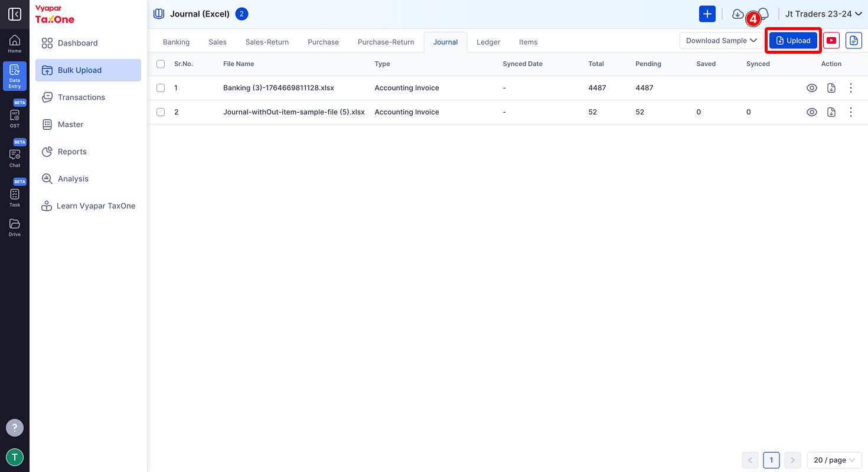Screen dimensions: 868x472
Task: Open Master in the side menu
Action: (88, 124)
